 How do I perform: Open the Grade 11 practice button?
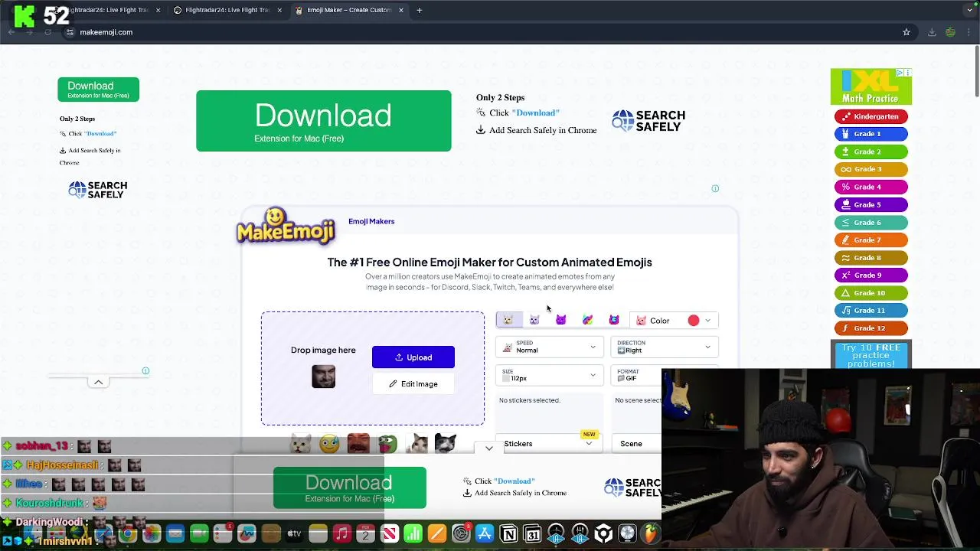coord(871,310)
